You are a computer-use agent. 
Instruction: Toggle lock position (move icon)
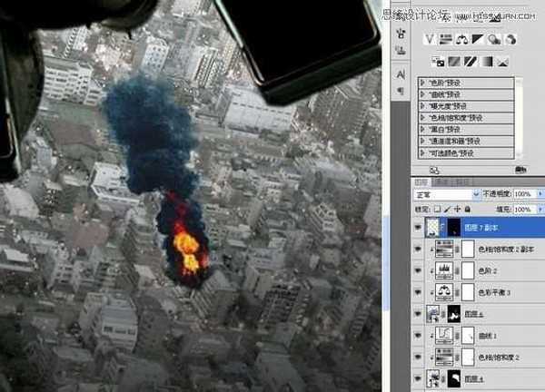click(x=458, y=209)
